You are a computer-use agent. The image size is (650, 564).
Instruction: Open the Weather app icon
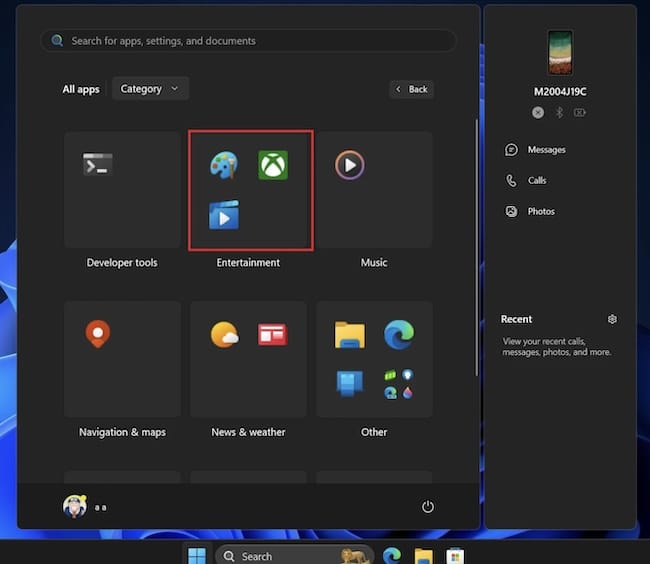(x=224, y=334)
